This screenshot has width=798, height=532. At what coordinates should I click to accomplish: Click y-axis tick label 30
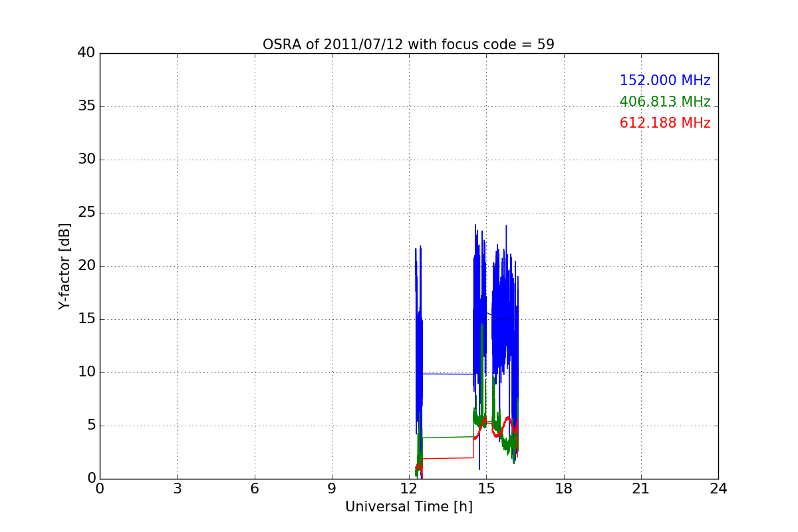pos(86,160)
